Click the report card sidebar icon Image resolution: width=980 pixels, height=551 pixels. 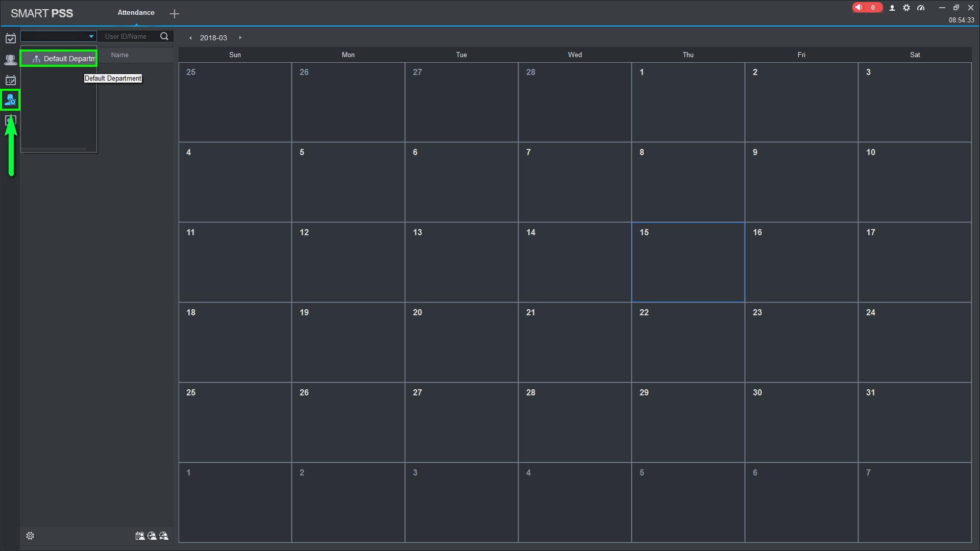click(10, 120)
